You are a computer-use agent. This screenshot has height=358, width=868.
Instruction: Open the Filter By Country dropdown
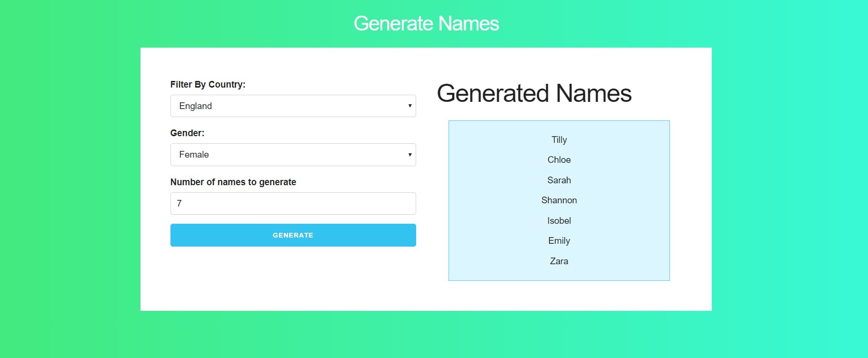[x=293, y=106]
